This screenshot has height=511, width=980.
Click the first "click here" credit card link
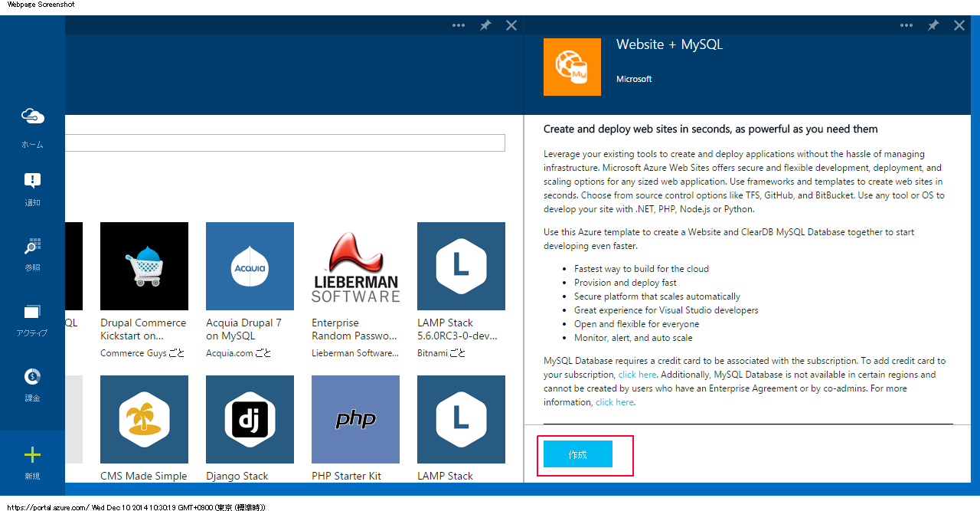[x=637, y=375]
